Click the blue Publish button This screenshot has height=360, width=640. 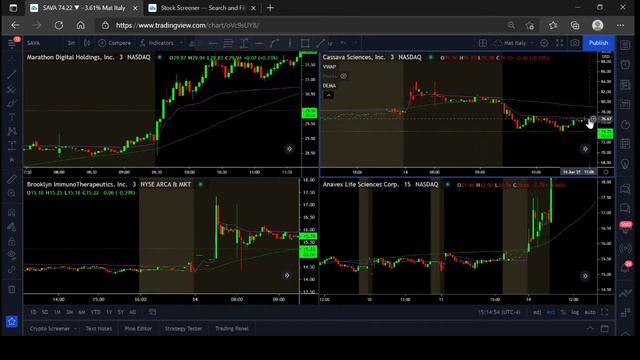click(598, 43)
